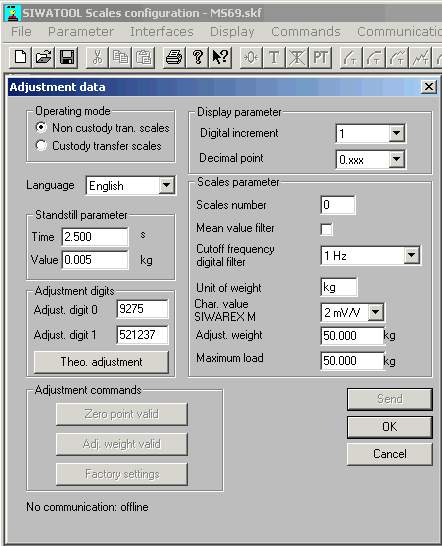Save configuration with the floppy disk icon
This screenshot has height=546, width=442.
click(x=67, y=57)
